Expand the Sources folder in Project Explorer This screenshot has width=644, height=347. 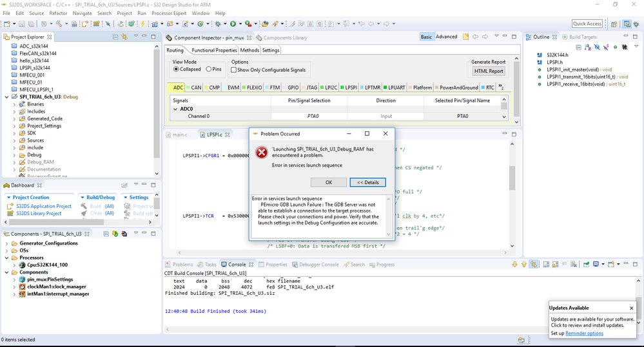pos(14,140)
